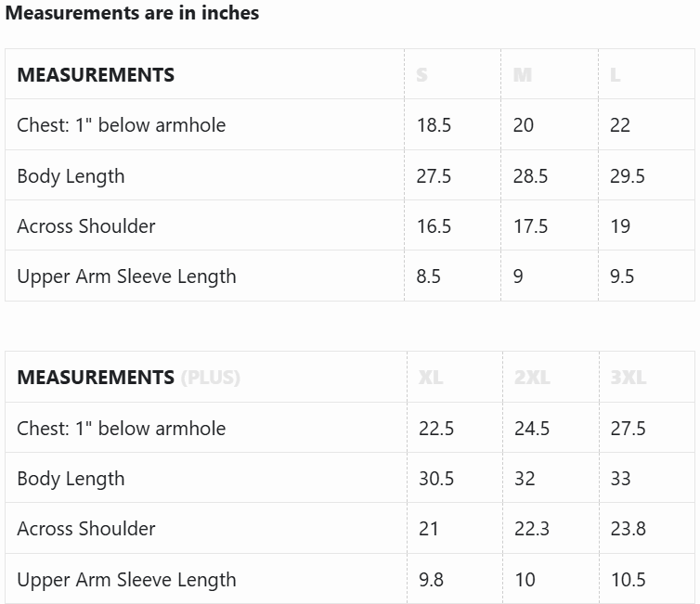The width and height of the screenshot is (700, 604).
Task: Click the M size column header
Action: coord(523,75)
